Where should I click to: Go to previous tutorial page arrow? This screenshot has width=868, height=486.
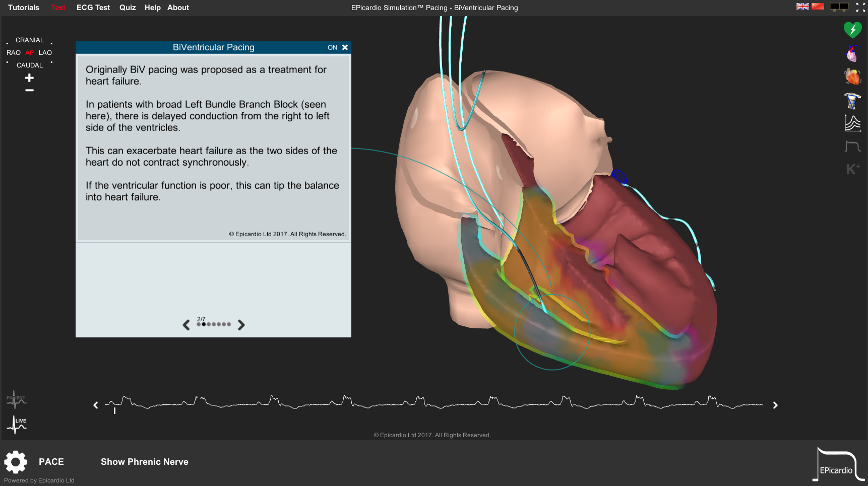pyautogui.click(x=186, y=325)
